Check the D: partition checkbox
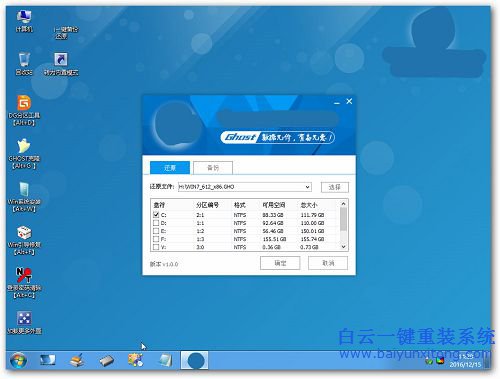The width and height of the screenshot is (500, 379). [x=156, y=223]
